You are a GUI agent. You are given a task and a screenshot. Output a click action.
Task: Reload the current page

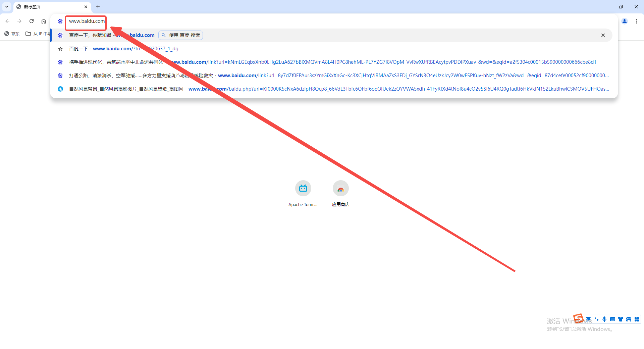coord(32,21)
